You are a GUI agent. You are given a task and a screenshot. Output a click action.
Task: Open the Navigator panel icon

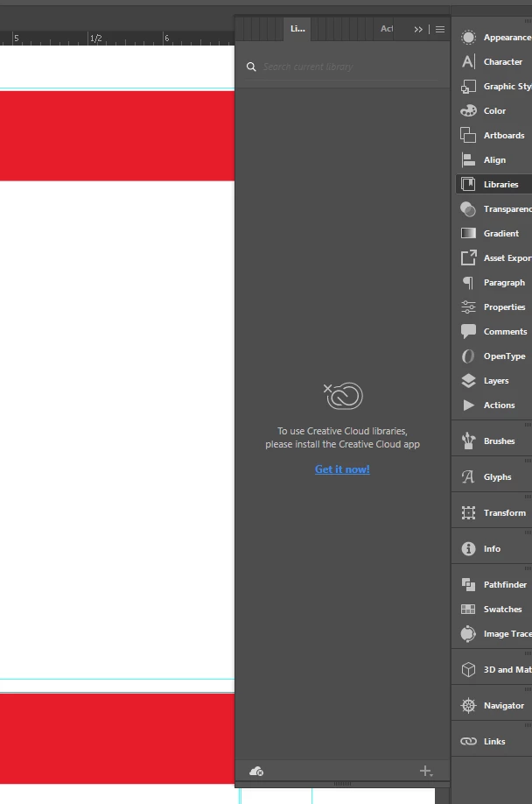click(468, 706)
